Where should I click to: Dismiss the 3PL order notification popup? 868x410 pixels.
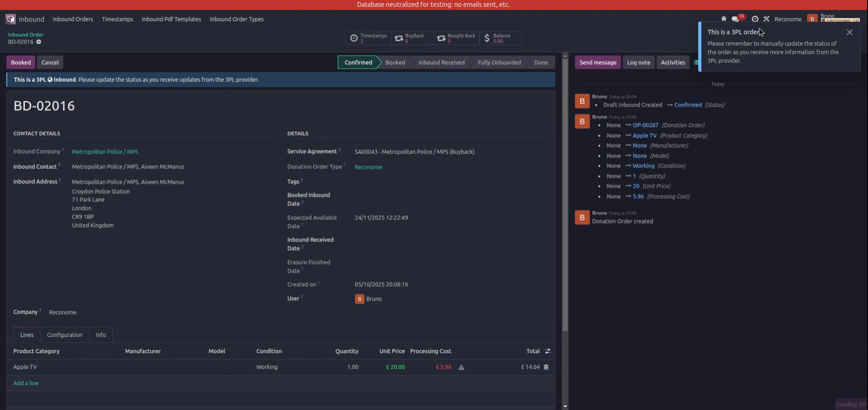849,32
